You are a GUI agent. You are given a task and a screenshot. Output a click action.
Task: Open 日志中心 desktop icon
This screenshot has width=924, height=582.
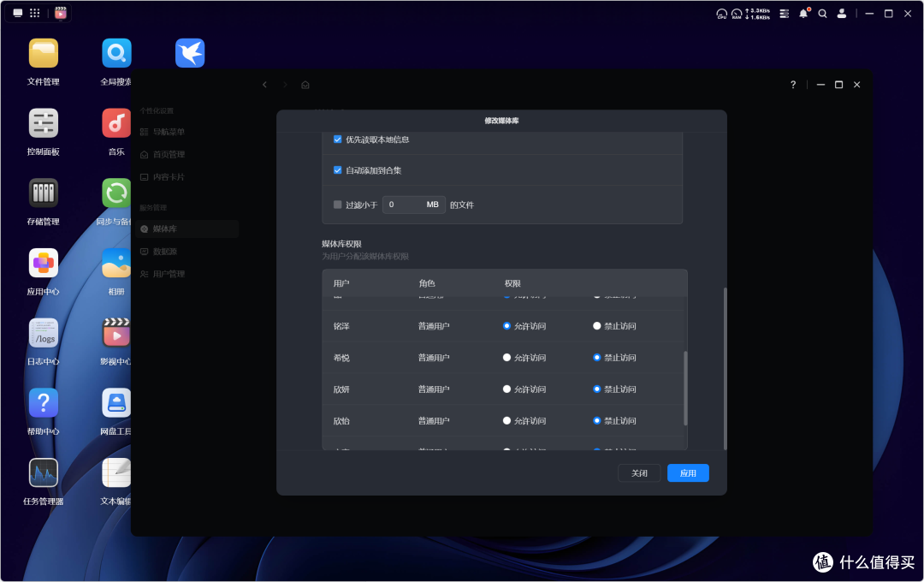coord(43,333)
